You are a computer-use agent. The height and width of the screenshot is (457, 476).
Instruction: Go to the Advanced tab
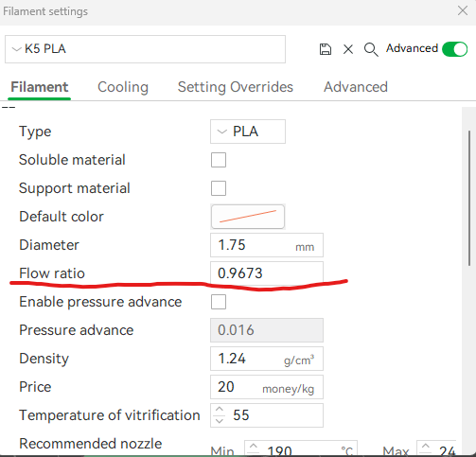tap(356, 87)
